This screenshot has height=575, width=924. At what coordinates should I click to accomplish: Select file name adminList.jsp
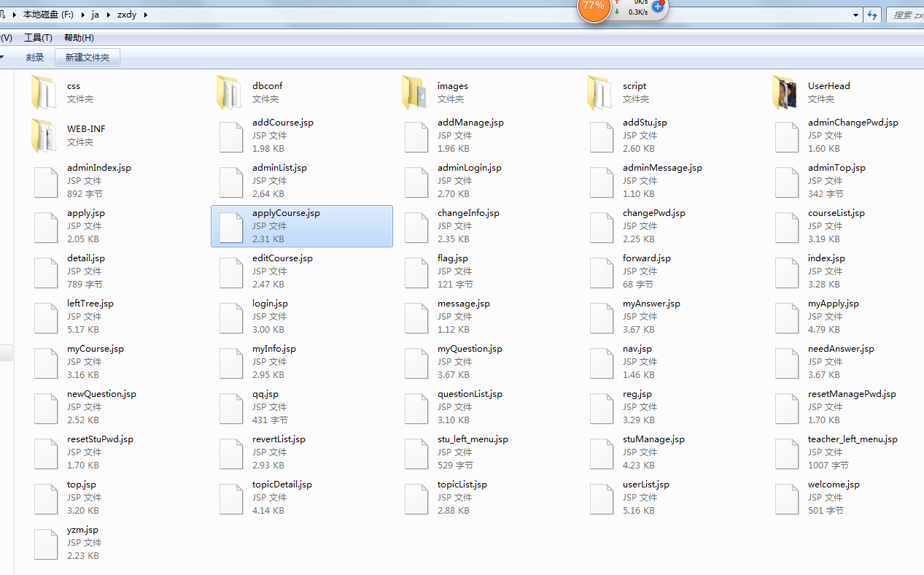point(279,168)
